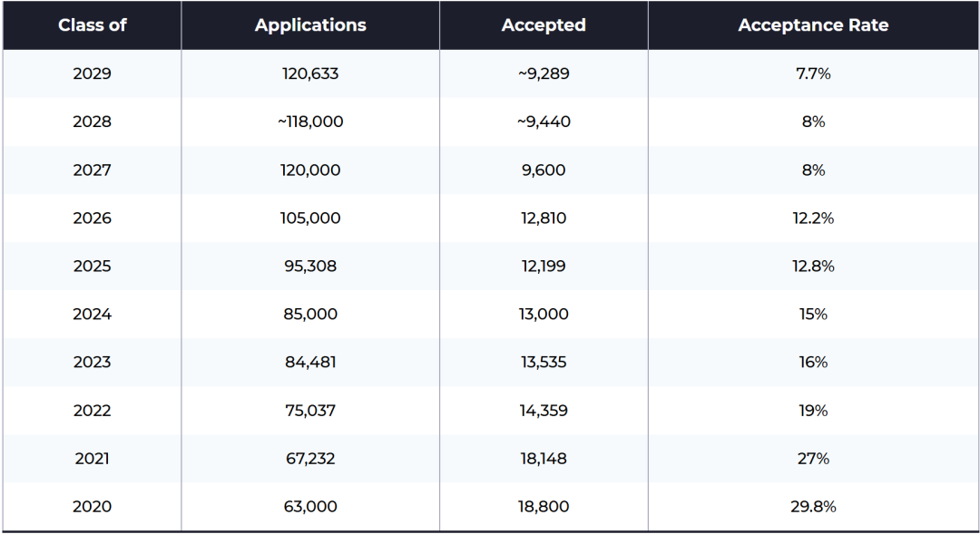Select the ~118,000 applications cell

click(310, 121)
